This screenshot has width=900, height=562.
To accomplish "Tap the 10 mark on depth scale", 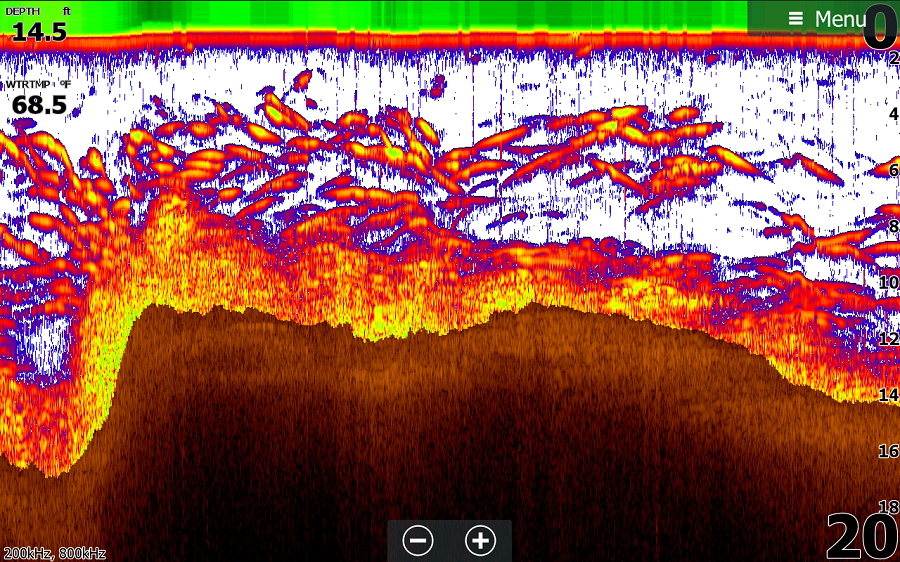I will point(888,283).
